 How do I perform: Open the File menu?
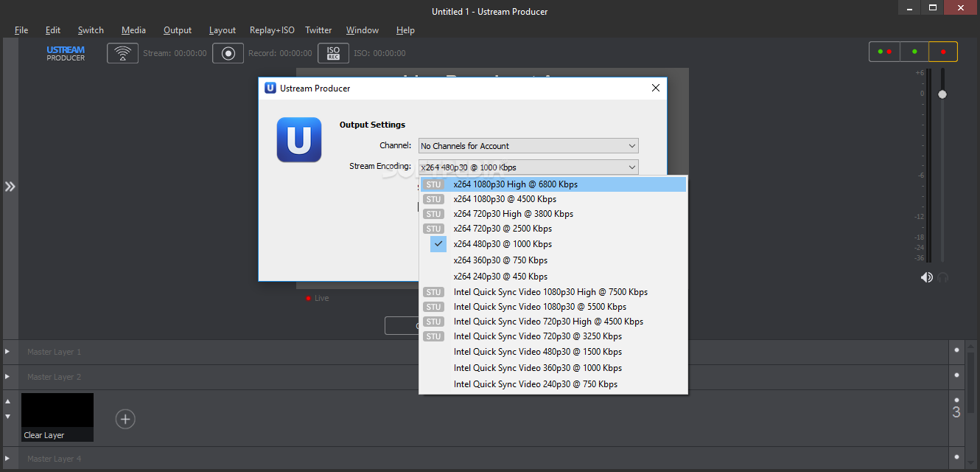(x=21, y=30)
